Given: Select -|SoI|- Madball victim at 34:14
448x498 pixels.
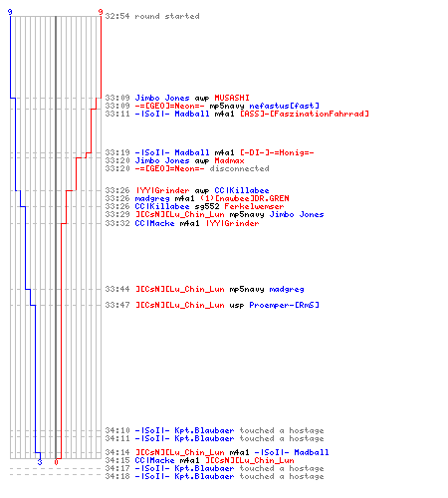Looking at the screenshot, I should pos(292,452).
